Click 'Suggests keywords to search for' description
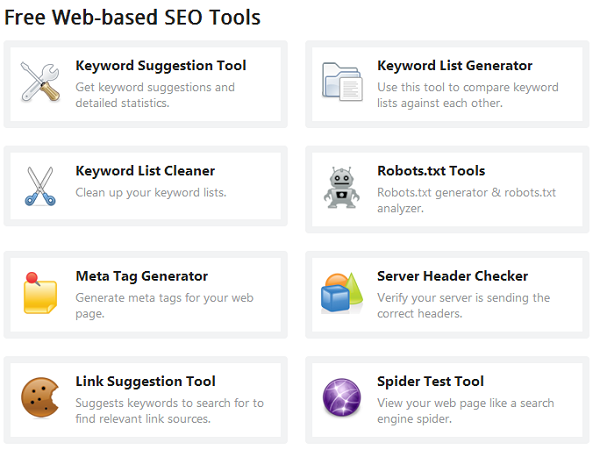Viewport: 600px width, 450px height. click(170, 411)
